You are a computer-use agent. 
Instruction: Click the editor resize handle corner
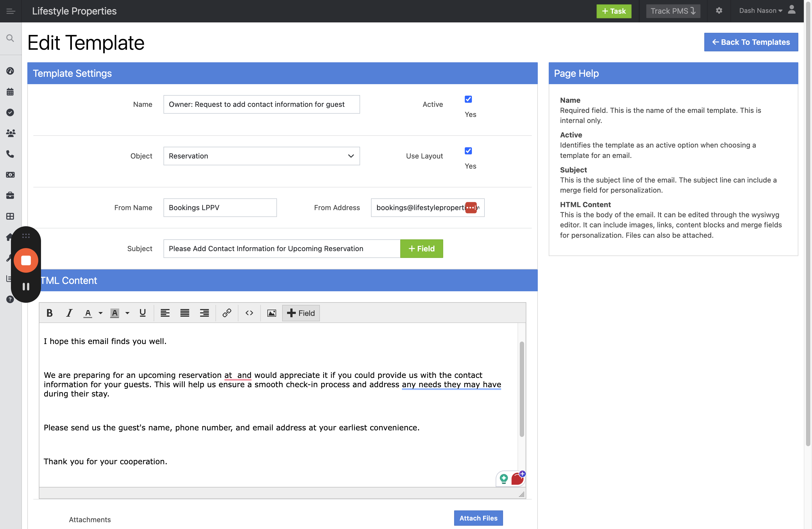tap(522, 494)
